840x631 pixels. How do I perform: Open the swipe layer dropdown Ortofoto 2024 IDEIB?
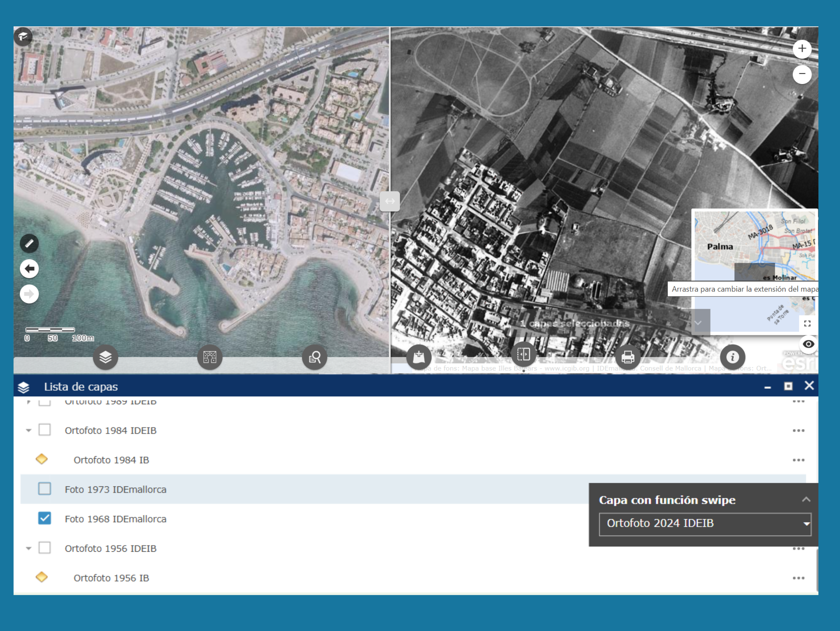point(705,524)
